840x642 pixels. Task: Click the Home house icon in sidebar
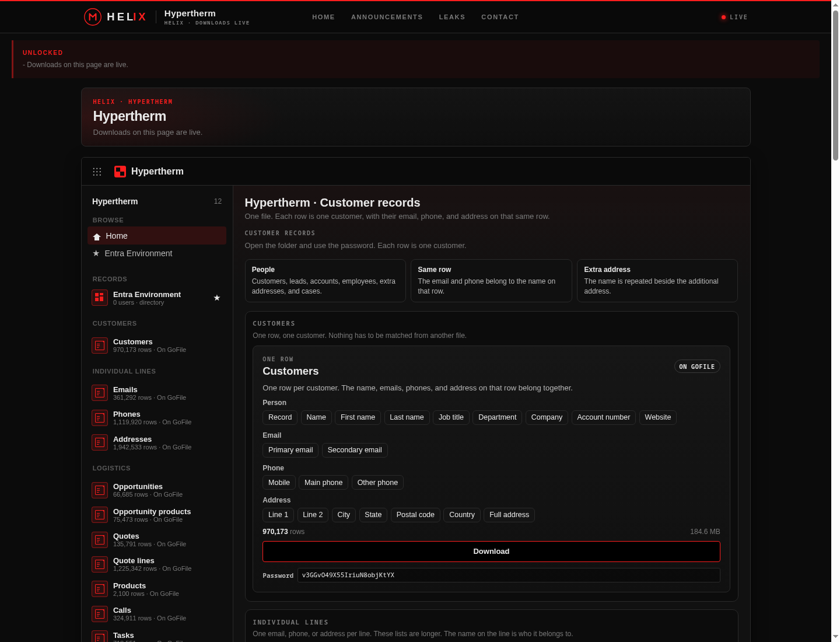[x=97, y=236]
